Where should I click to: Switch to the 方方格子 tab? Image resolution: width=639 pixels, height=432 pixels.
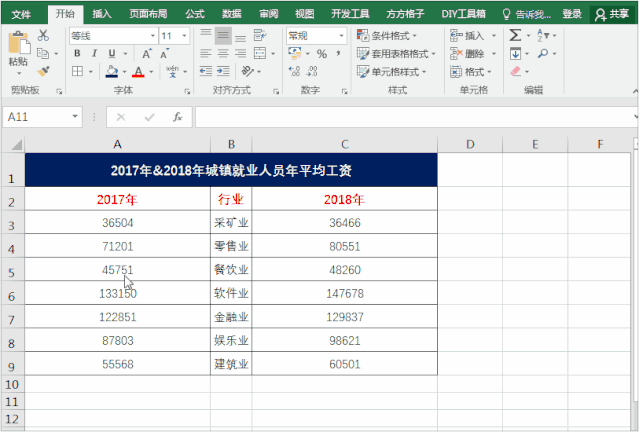(405, 14)
